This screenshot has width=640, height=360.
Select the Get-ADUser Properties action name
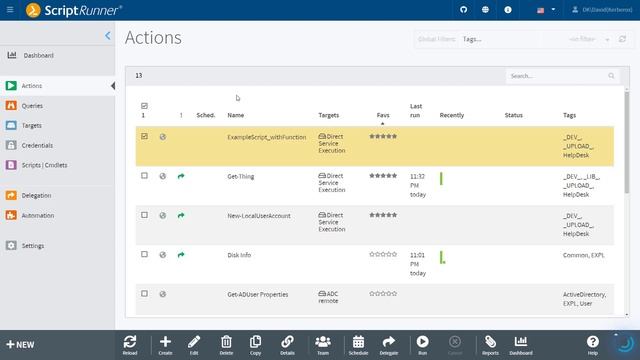click(x=258, y=294)
